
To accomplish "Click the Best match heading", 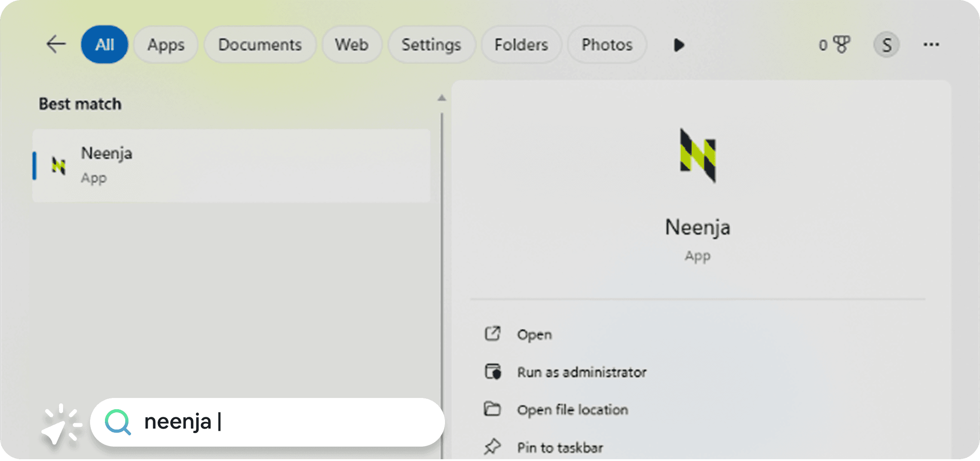I will coord(80,104).
